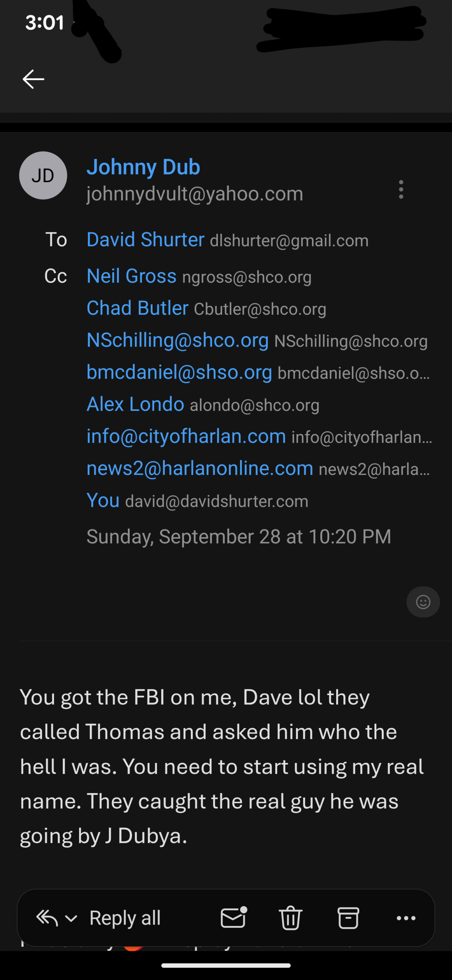Expand reply options chevron dropdown
452x980 pixels.
click(x=71, y=918)
